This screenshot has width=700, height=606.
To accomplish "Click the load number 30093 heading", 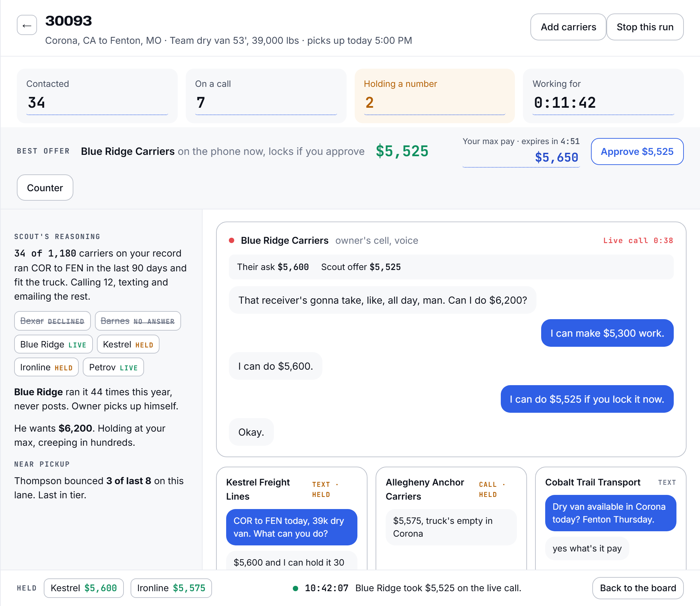I will 69,21.
